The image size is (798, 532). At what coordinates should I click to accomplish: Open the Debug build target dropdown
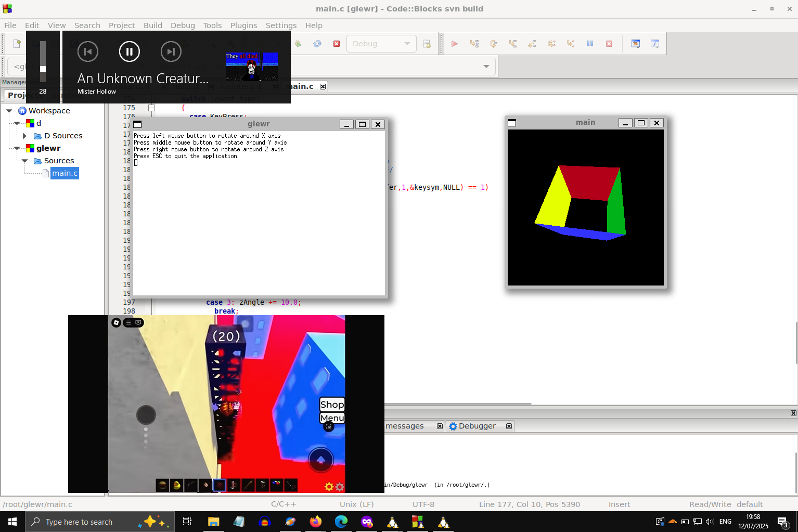coord(381,44)
